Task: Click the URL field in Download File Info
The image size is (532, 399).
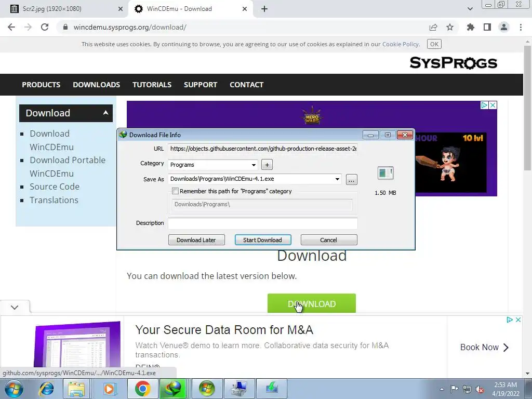Action: (x=263, y=149)
